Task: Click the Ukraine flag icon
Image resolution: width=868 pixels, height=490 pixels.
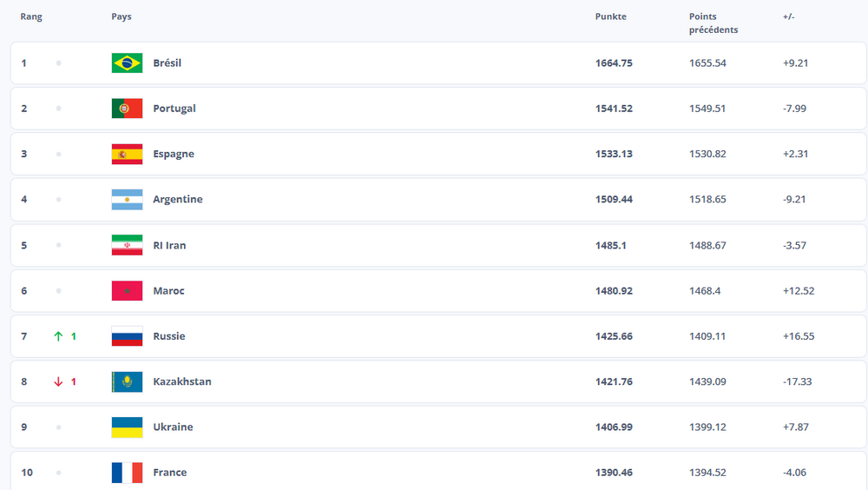Action: point(127,427)
